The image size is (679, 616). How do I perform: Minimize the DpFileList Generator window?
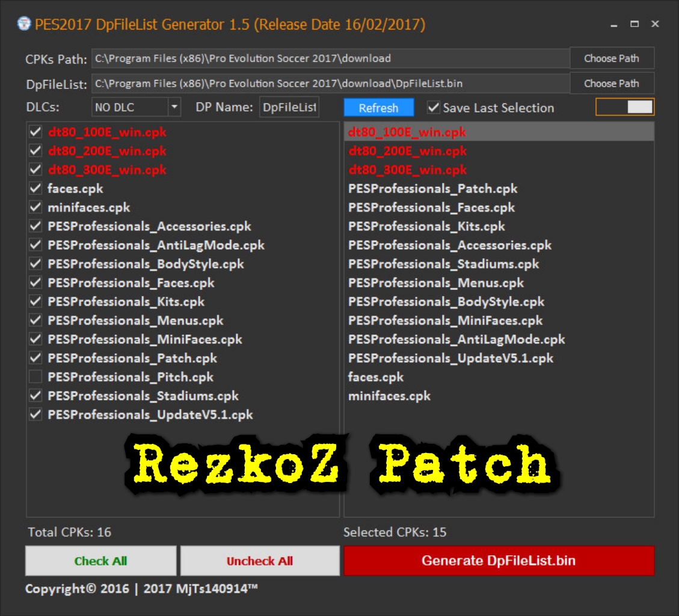(x=613, y=24)
